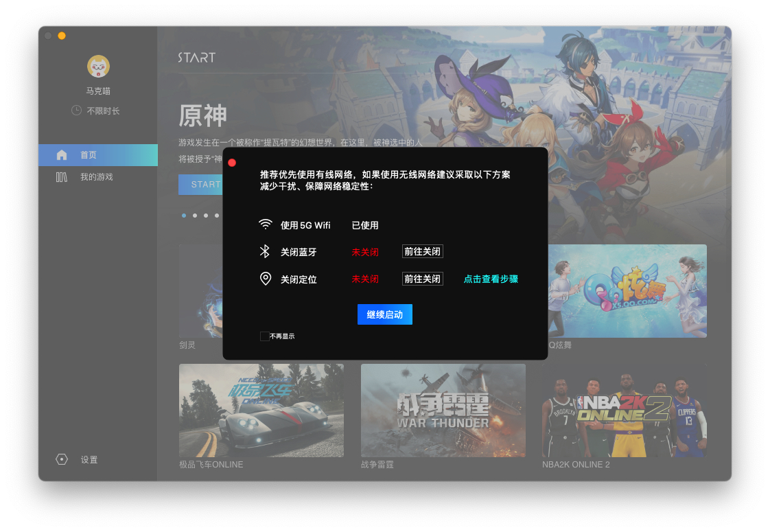Click the clock icon beside 不限时长
Image resolution: width=770 pixels, height=532 pixels.
coord(77,111)
